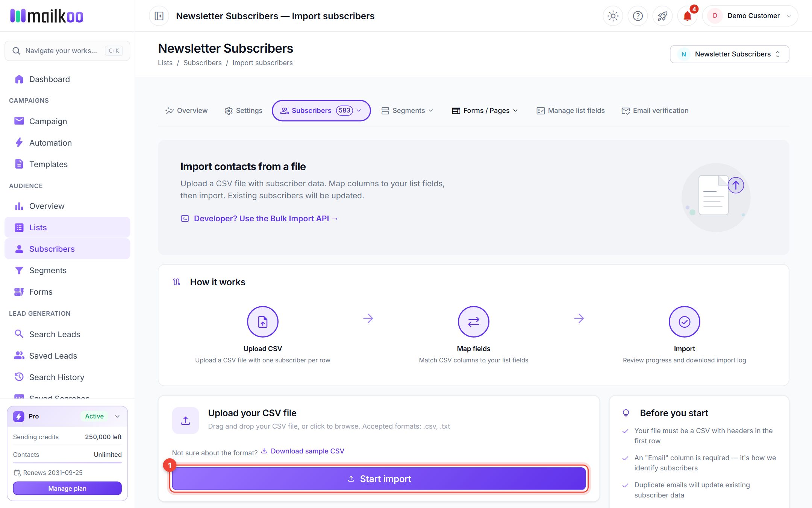Image resolution: width=812 pixels, height=508 pixels.
Task: Open Forms in the sidebar
Action: point(67,292)
